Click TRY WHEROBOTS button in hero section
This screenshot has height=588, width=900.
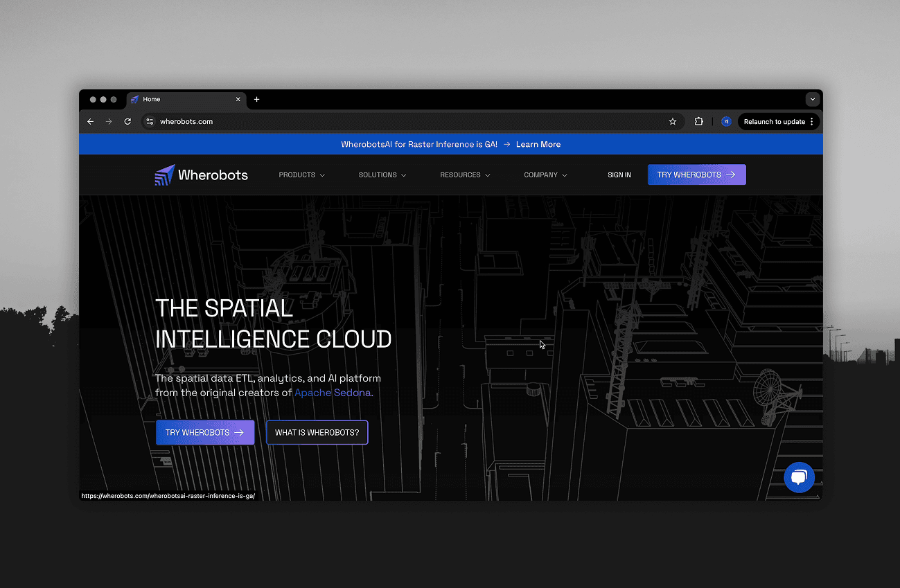pos(205,432)
